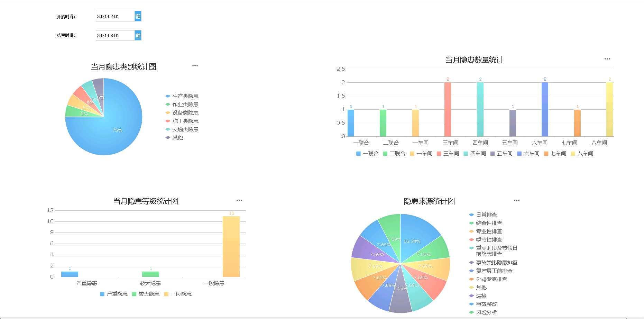This screenshot has height=319, width=644.
Task: Open more options for 当月隐患类别统计图
Action: pyautogui.click(x=195, y=66)
